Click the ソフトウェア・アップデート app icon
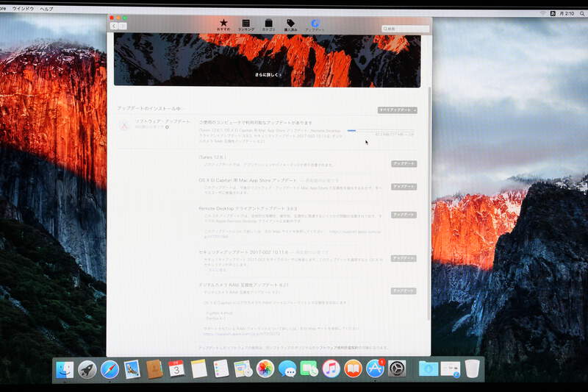The height and width of the screenshot is (392, 588). click(x=124, y=125)
